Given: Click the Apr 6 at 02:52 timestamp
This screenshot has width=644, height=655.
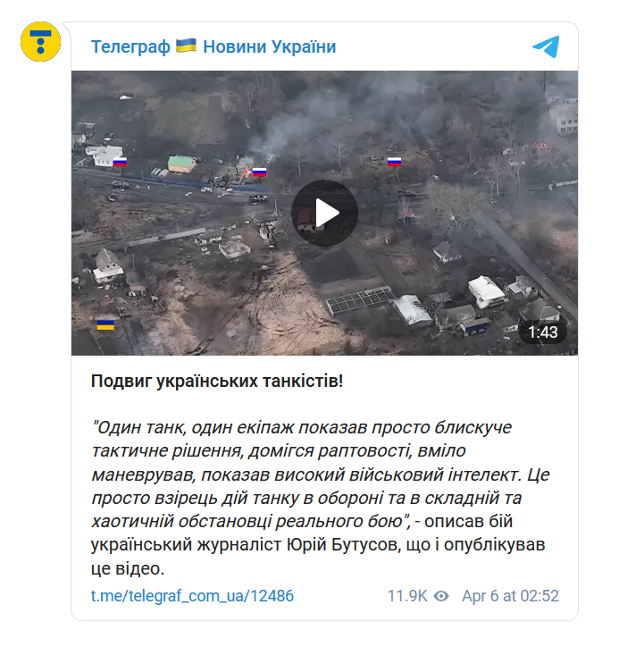Looking at the screenshot, I should coord(510,596).
